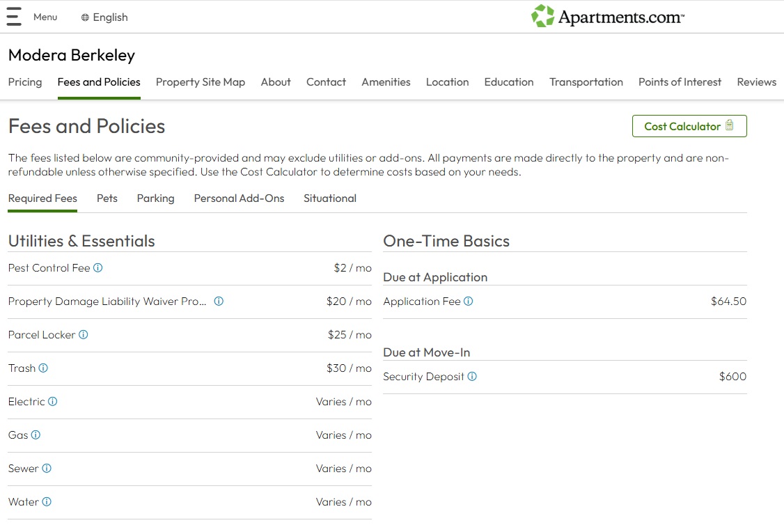Open the Trash fee info tooltip

43,368
